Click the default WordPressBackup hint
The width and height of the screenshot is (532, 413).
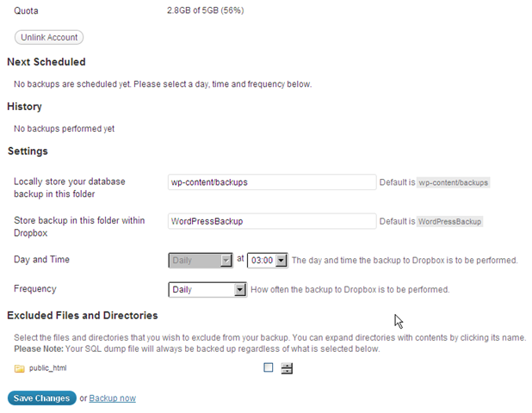450,221
